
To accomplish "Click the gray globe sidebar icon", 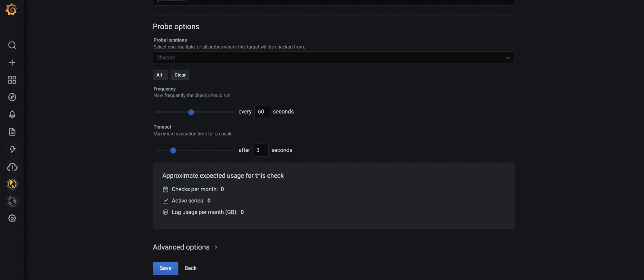I will 12,201.
